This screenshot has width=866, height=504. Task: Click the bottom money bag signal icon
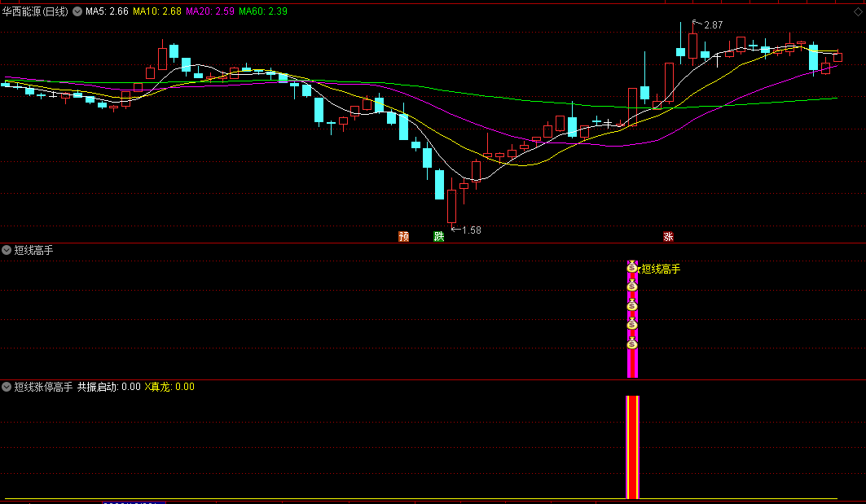click(632, 344)
